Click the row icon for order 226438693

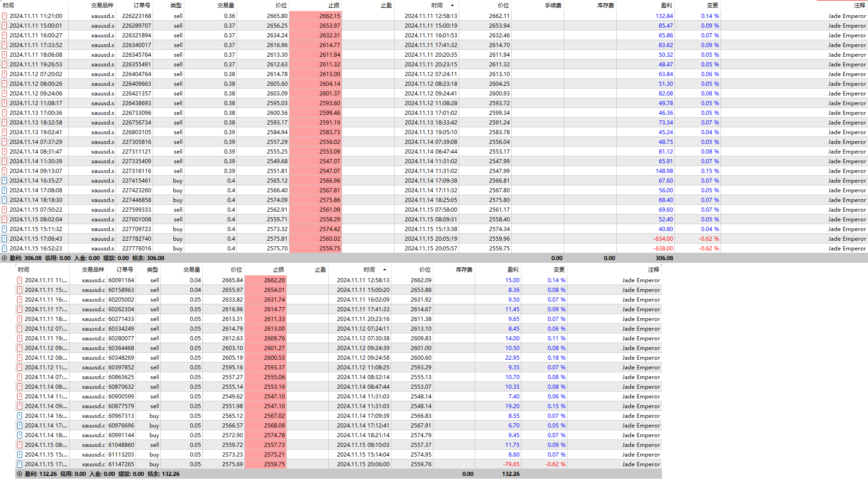[x=5, y=103]
